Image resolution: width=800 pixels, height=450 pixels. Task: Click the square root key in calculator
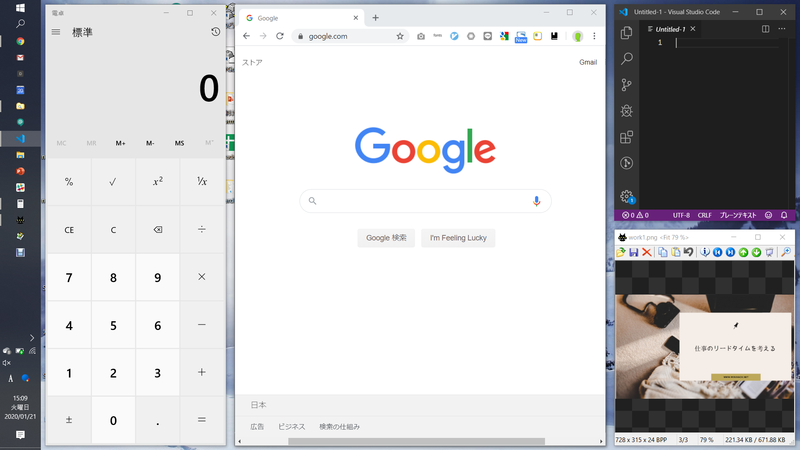(113, 182)
